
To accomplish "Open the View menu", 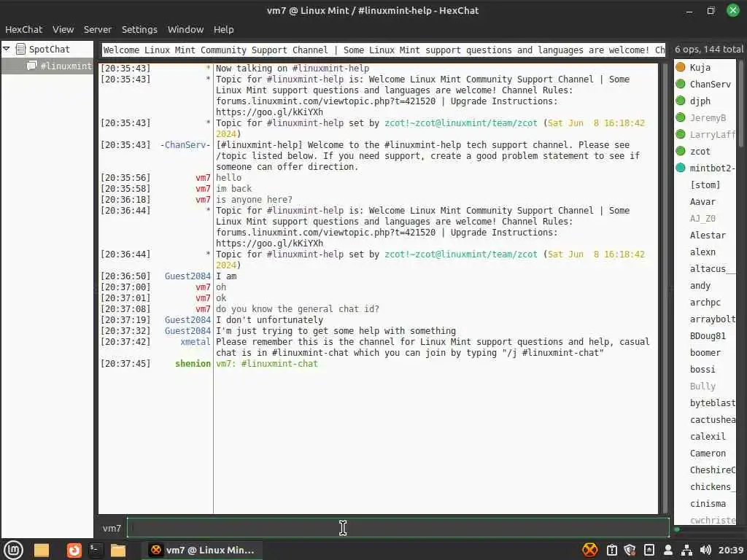I will (63, 29).
